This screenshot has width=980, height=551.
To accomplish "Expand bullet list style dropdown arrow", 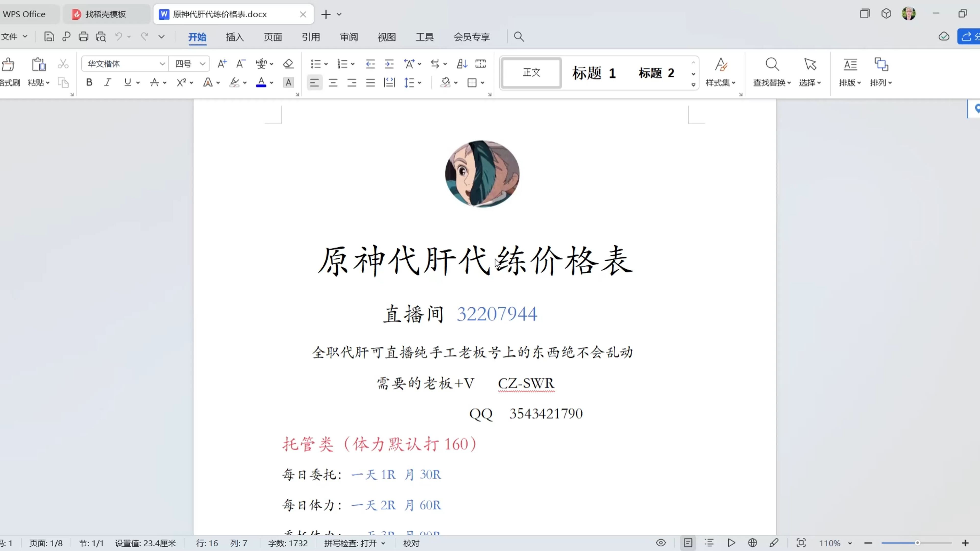I will point(326,64).
